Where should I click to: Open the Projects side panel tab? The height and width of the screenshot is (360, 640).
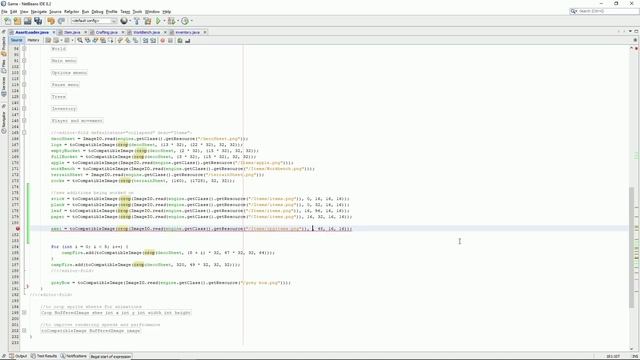click(4, 46)
